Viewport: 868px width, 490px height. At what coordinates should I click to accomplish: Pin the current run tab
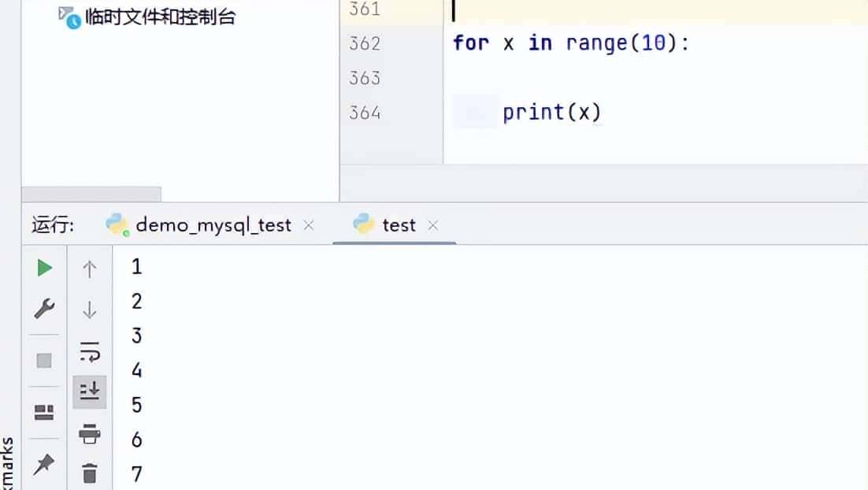point(45,465)
